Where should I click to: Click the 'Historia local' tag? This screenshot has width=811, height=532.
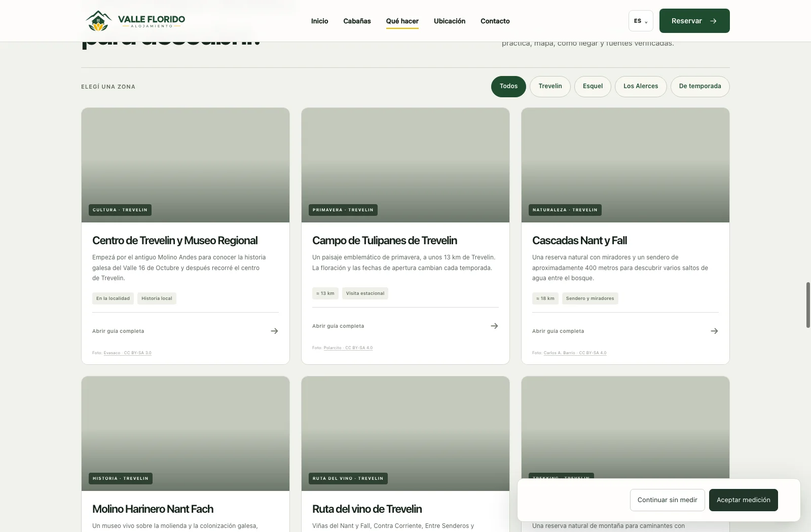tap(157, 298)
